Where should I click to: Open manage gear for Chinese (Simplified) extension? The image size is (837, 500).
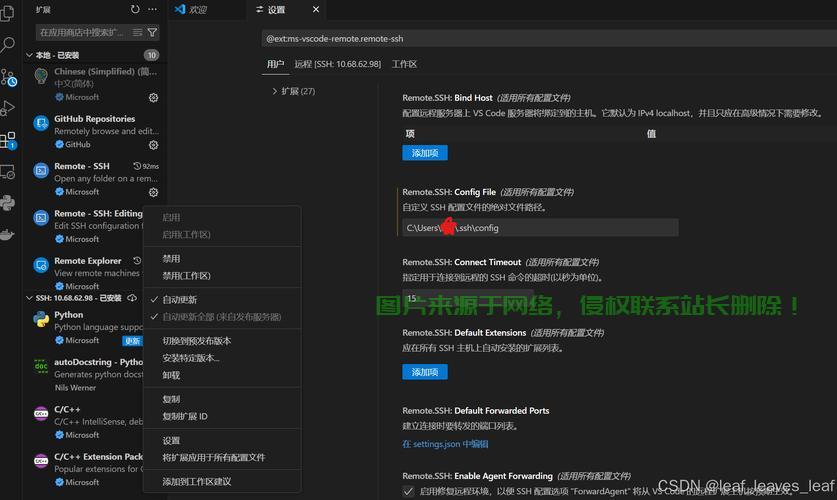point(153,98)
